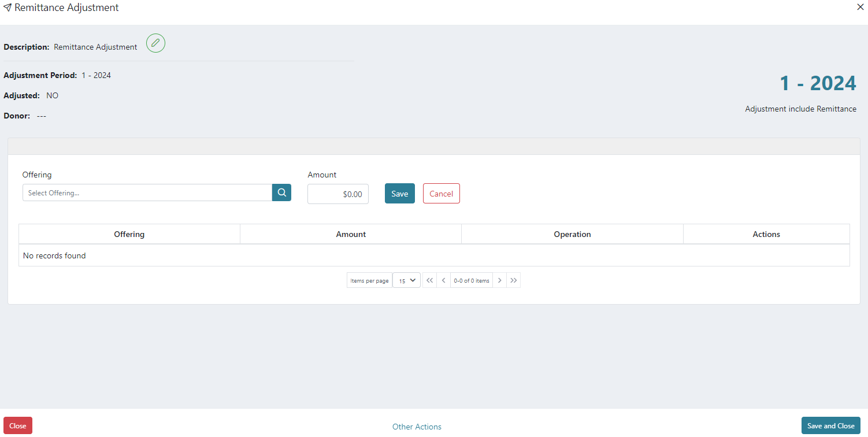Click the Operation column header

tap(572, 234)
